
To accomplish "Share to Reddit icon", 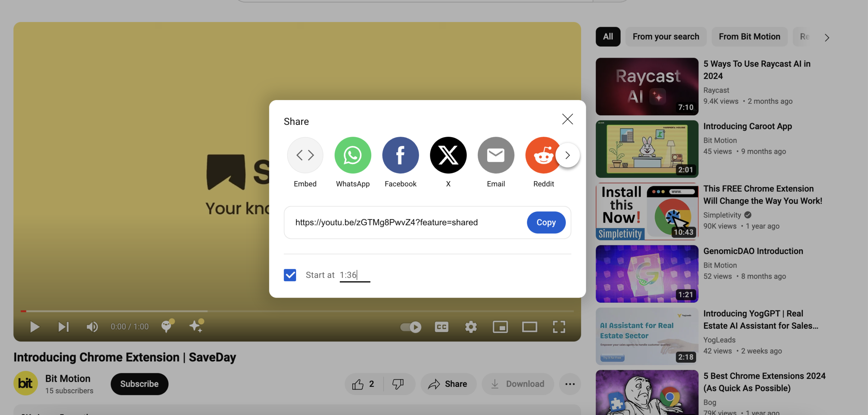I will [542, 155].
